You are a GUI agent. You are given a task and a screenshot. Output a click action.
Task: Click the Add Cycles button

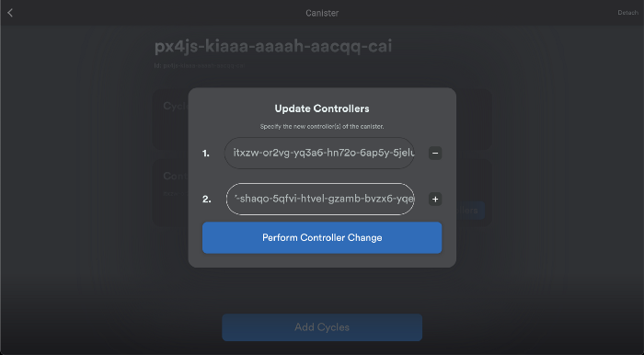322,327
